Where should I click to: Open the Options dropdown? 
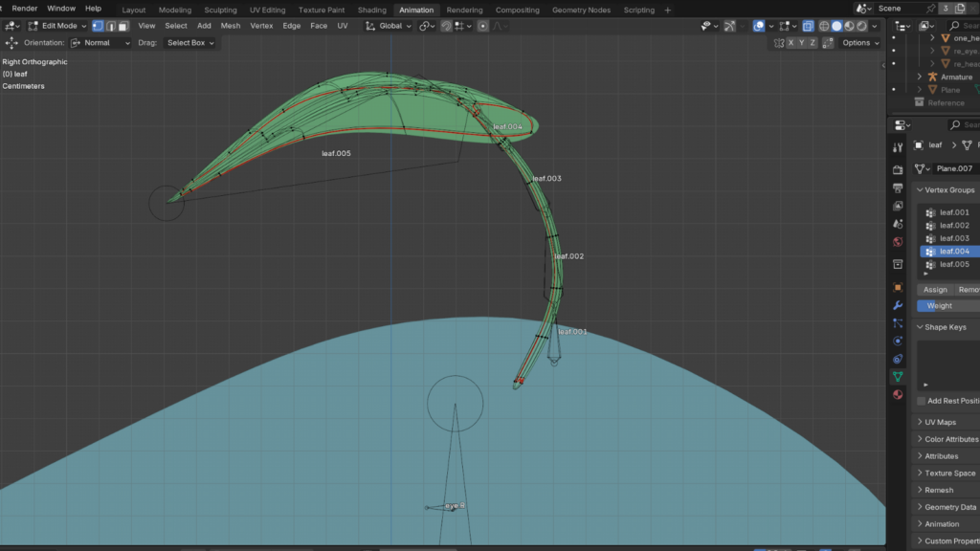coord(860,42)
